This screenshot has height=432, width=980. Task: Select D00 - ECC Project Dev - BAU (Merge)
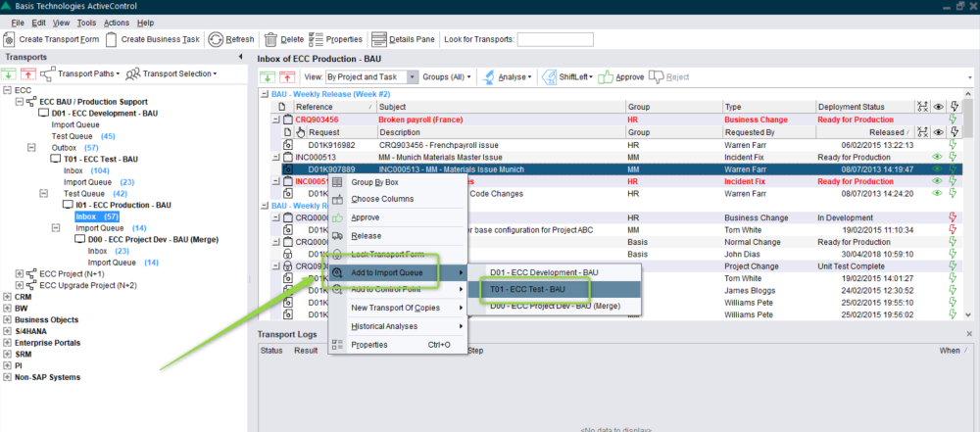(x=153, y=239)
